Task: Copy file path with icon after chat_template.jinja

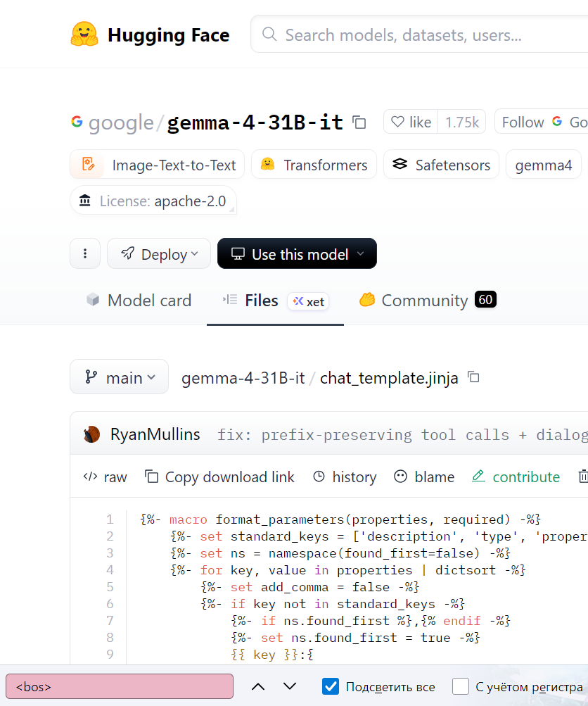Action: click(473, 377)
